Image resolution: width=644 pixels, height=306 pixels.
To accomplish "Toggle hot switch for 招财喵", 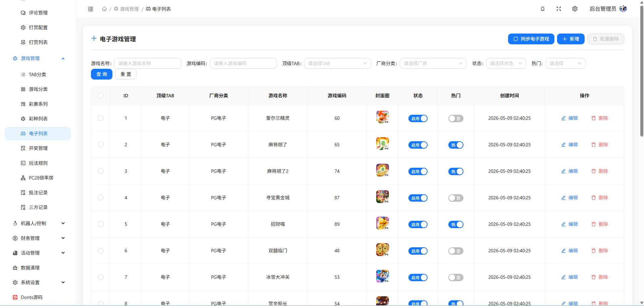I will click(x=456, y=224).
